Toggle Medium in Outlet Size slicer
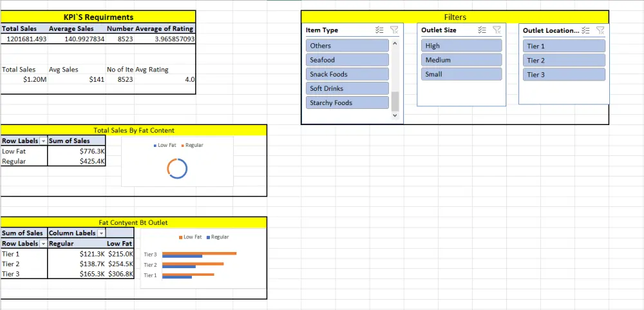The image size is (644, 310). [x=462, y=60]
